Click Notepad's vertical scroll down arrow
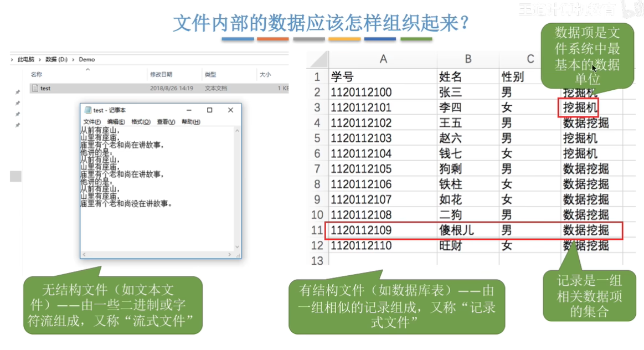This screenshot has width=644, height=350. tap(237, 246)
